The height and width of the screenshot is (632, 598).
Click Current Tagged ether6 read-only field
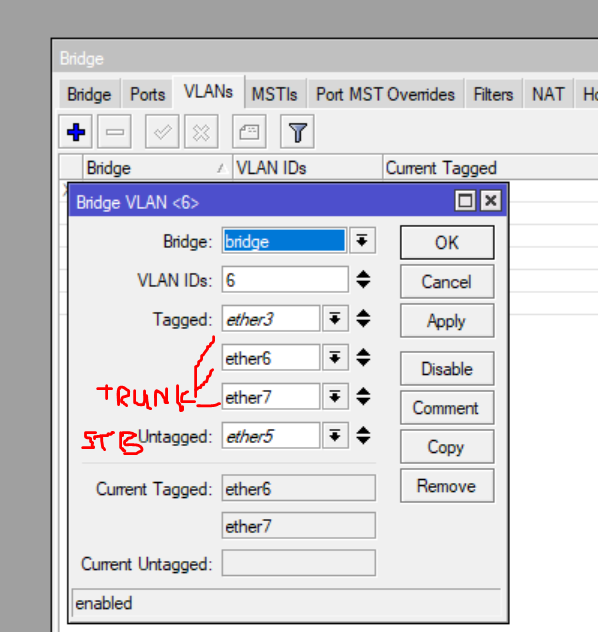click(299, 489)
